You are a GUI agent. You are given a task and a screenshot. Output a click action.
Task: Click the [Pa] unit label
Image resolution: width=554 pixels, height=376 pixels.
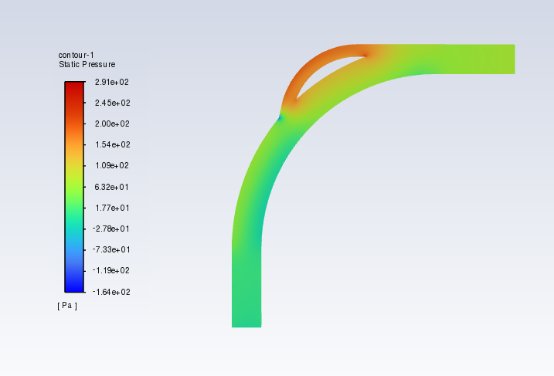[67, 306]
